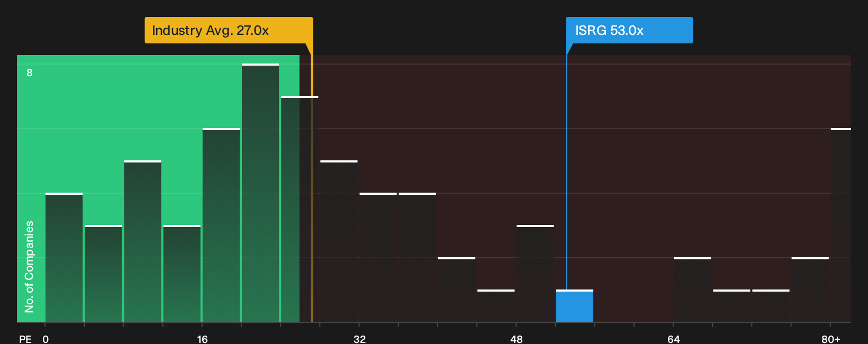Click the y-axis value 8
Image resolution: width=868 pixels, height=344 pixels.
click(30, 73)
